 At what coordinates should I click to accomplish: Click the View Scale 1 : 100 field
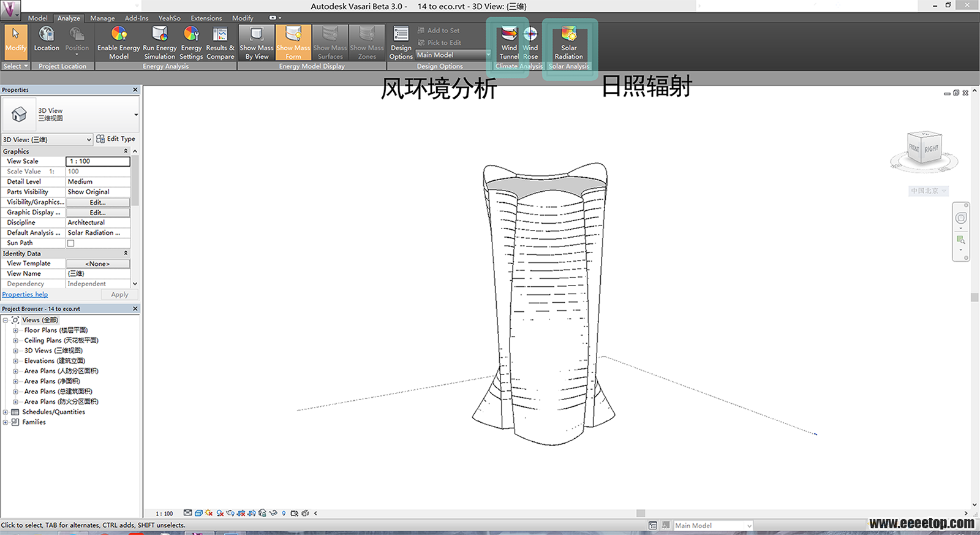click(x=98, y=161)
